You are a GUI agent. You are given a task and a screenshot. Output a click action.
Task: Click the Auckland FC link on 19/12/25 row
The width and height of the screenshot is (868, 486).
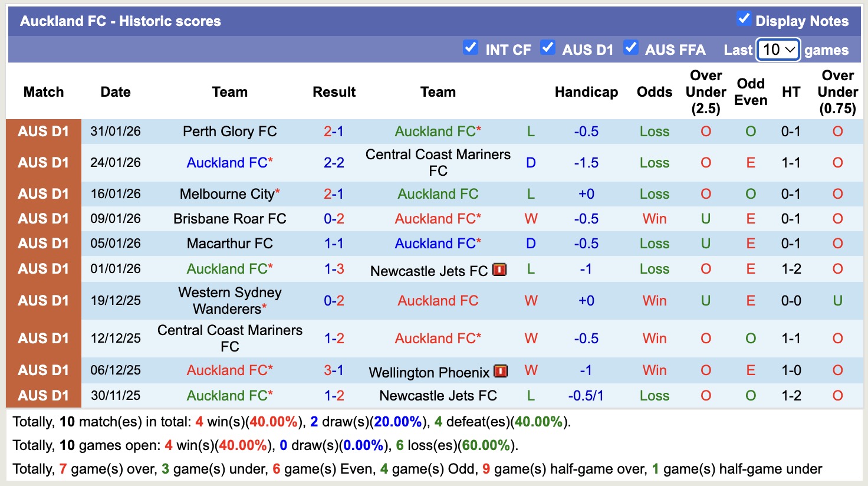click(x=438, y=300)
